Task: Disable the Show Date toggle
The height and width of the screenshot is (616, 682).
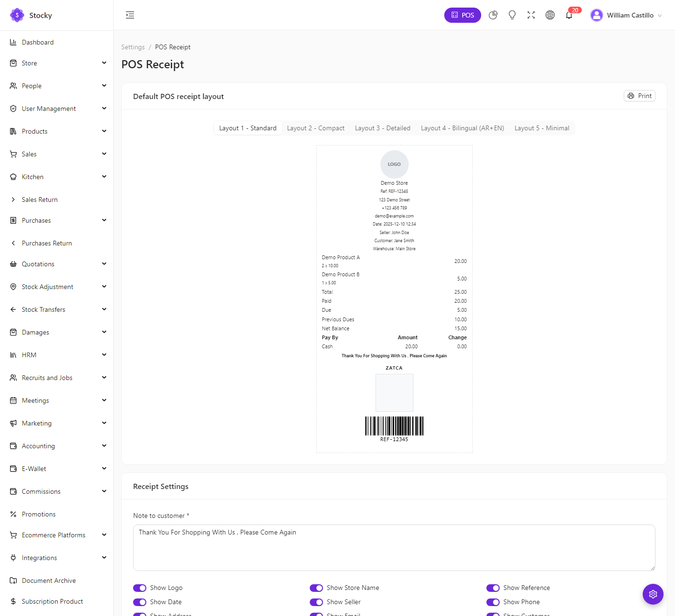Action: [140, 602]
